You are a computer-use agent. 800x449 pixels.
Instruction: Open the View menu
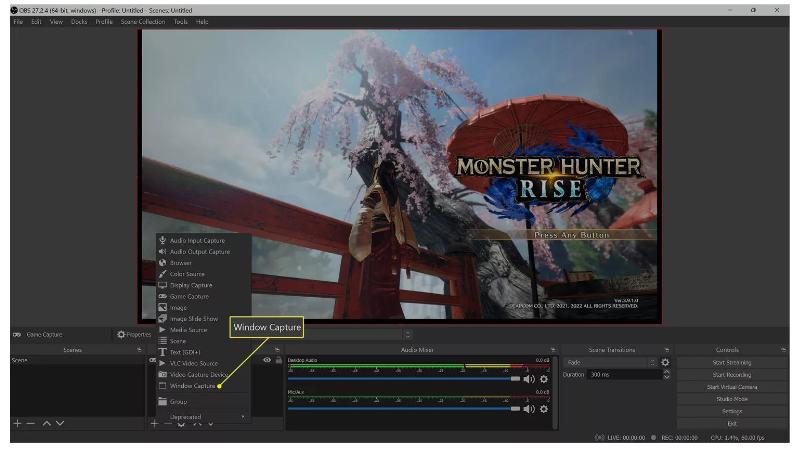tap(56, 22)
